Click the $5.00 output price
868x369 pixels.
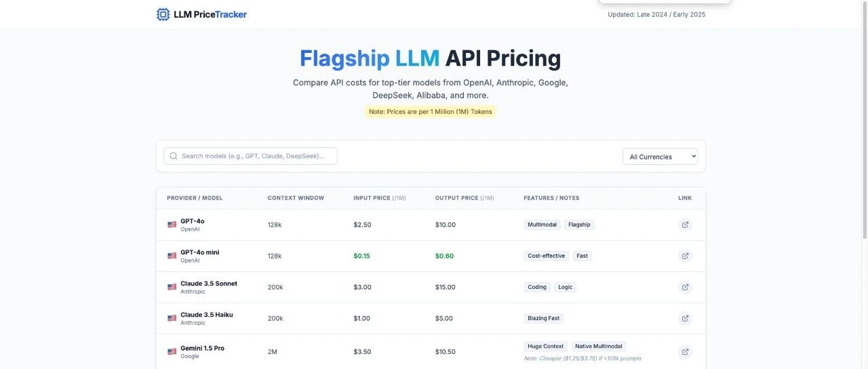tap(444, 318)
